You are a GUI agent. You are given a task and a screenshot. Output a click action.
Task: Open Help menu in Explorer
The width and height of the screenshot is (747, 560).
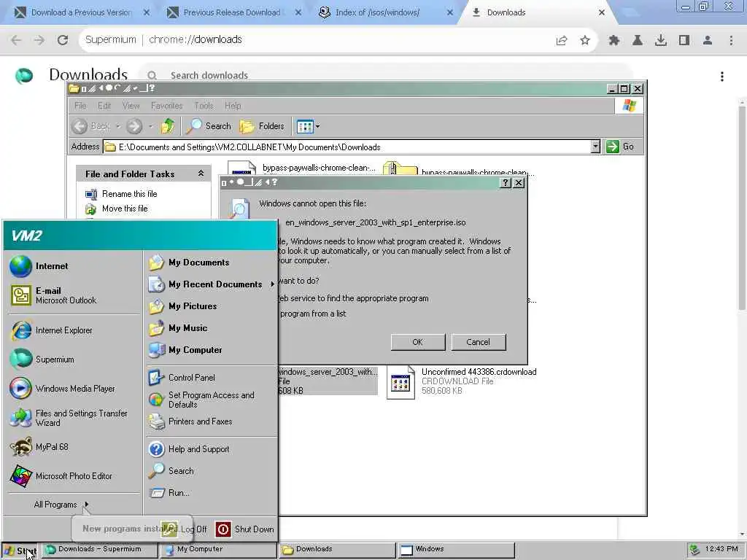pyautogui.click(x=233, y=106)
